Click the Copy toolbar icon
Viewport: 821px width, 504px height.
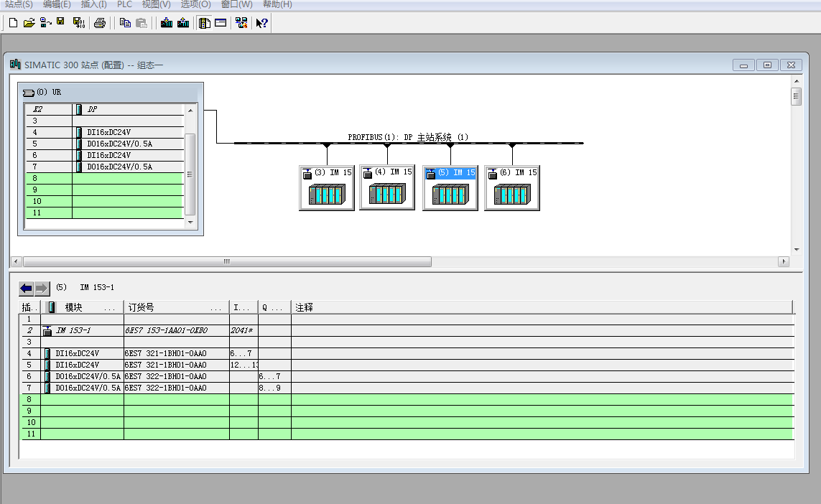124,22
